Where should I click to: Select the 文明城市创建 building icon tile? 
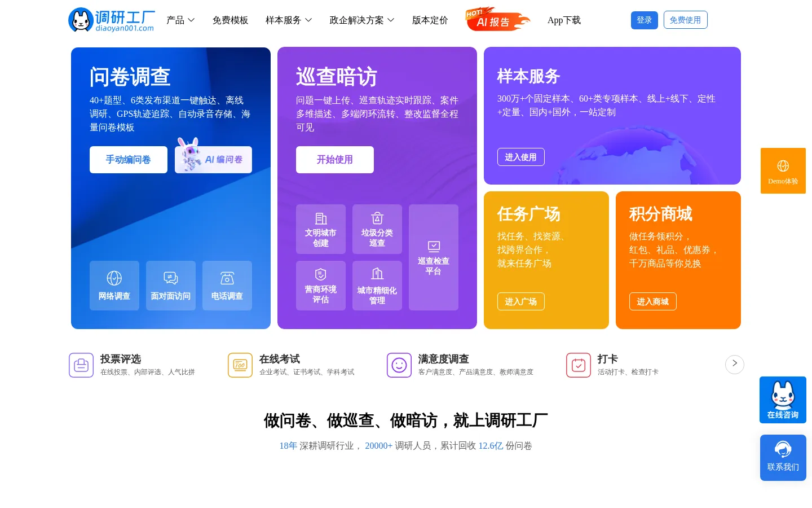(x=321, y=229)
